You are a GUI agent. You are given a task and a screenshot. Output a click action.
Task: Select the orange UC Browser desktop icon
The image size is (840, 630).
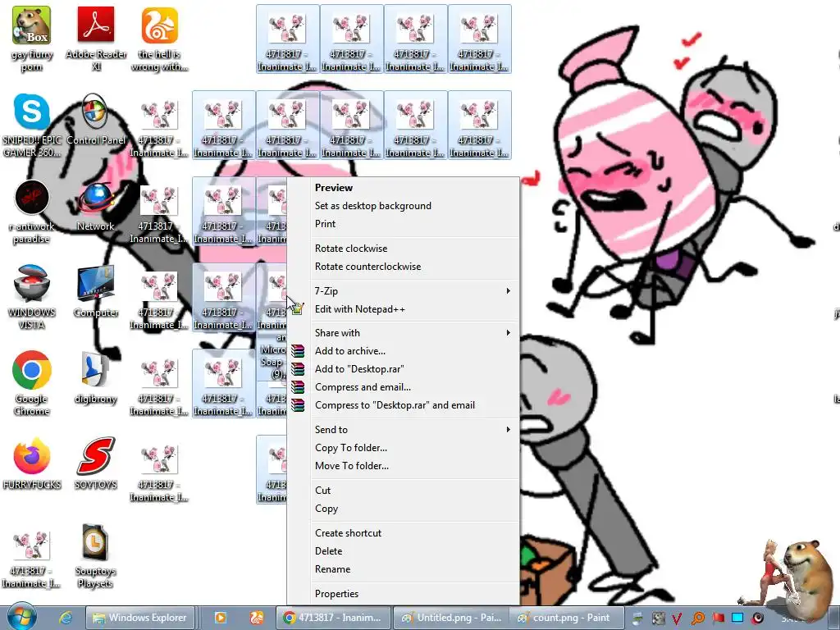click(x=160, y=39)
